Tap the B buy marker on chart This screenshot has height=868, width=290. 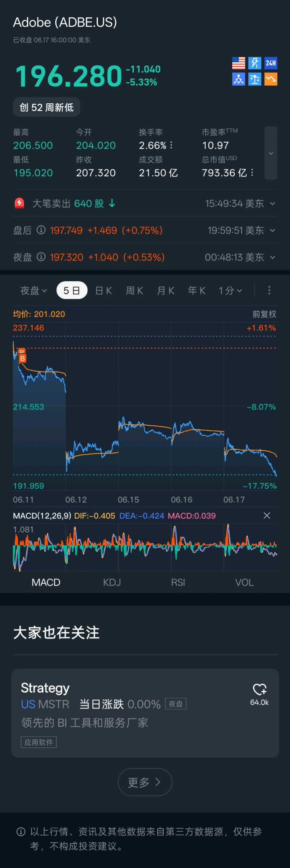pos(22,358)
